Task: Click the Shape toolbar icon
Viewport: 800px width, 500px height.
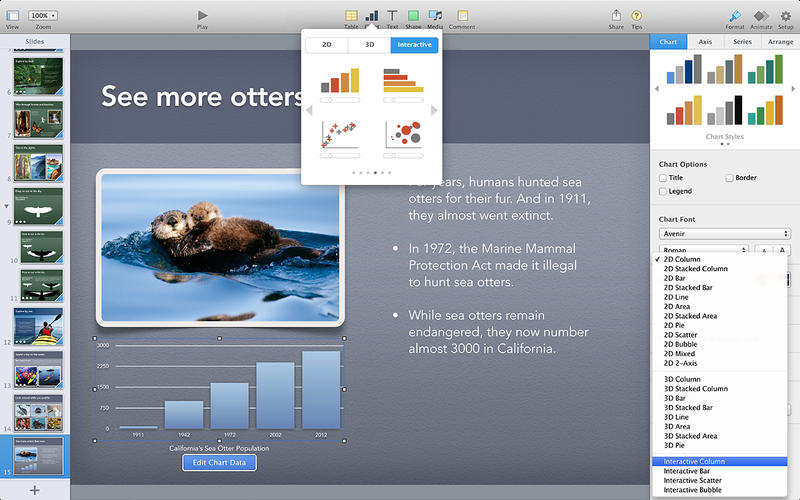Action: tap(413, 15)
